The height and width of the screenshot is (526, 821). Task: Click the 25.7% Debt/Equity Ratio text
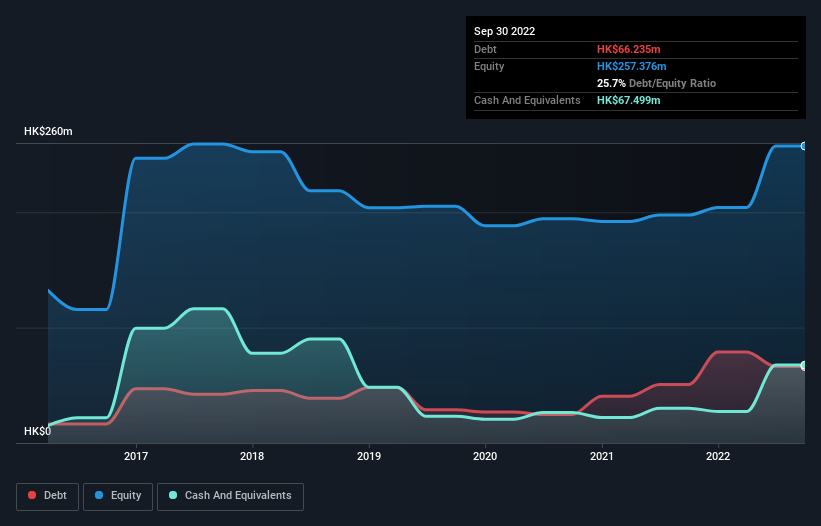click(x=656, y=83)
